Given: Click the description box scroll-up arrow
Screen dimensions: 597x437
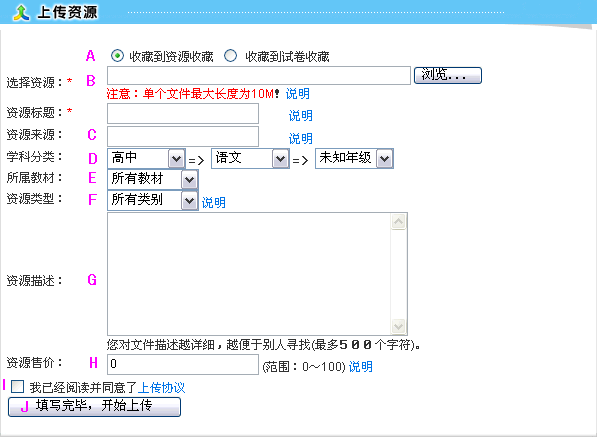Looking at the screenshot, I should pyautogui.click(x=399, y=222).
